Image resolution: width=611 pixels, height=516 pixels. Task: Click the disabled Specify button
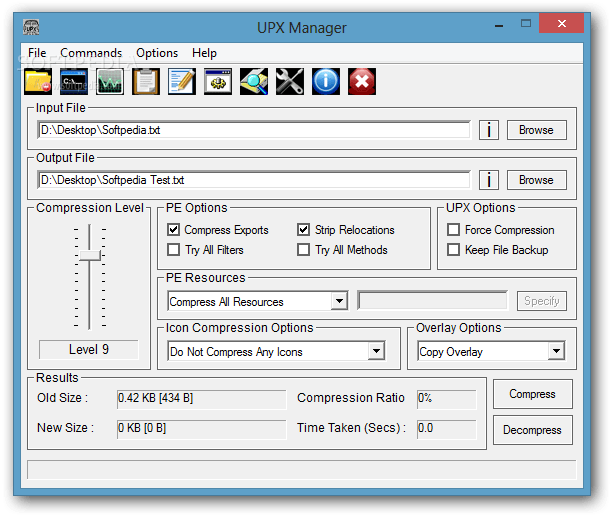click(542, 301)
